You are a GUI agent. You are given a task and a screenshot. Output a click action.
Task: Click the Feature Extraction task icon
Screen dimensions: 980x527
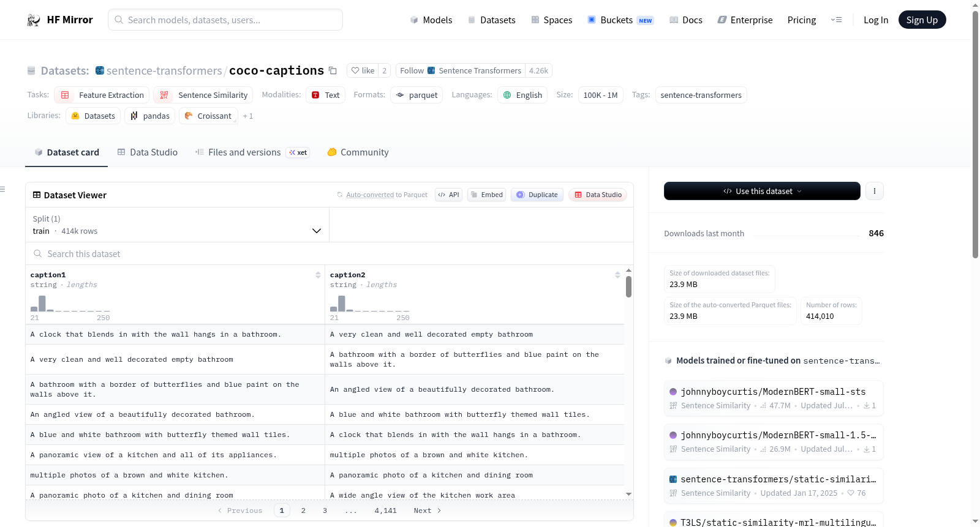coord(65,95)
